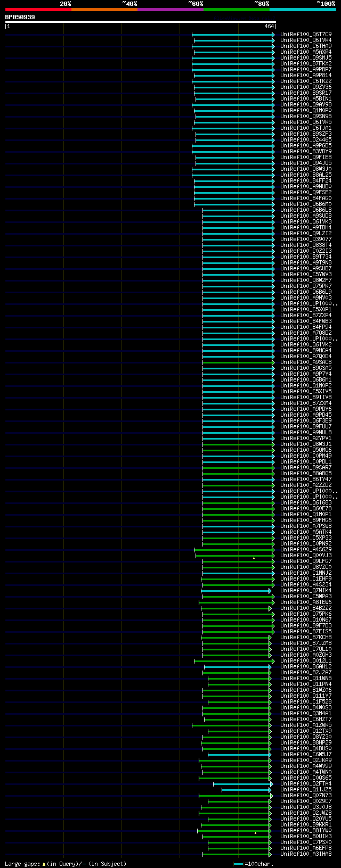Click the white query length bar

[x=140, y=22]
